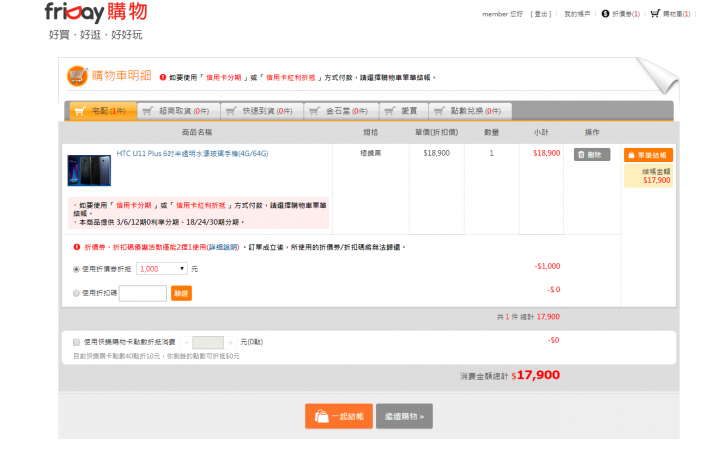The width and height of the screenshot is (720, 452).
Task: Click the cart icon on 點數兌換 tab
Action: [x=439, y=111]
